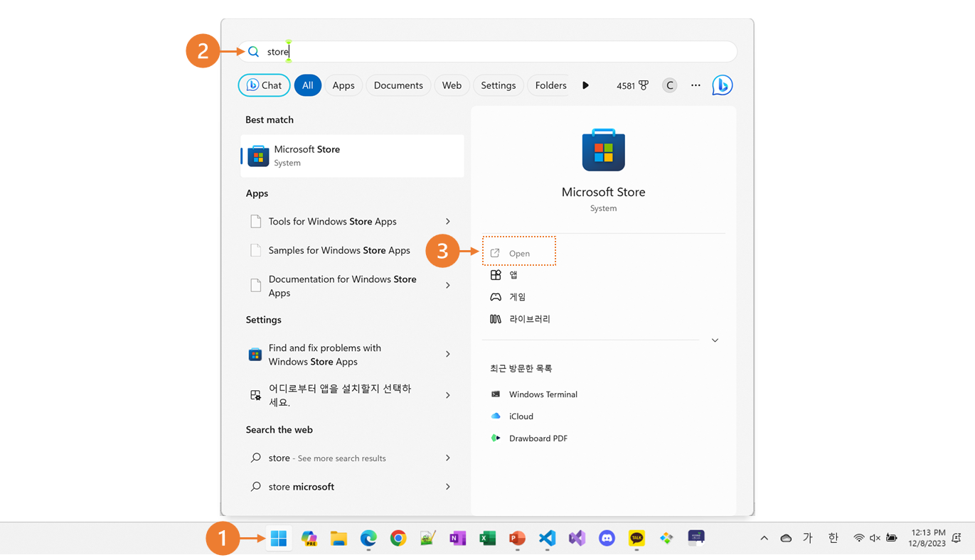The image size is (975, 560).
Task: Click the battery status tray icon
Action: pos(892,539)
